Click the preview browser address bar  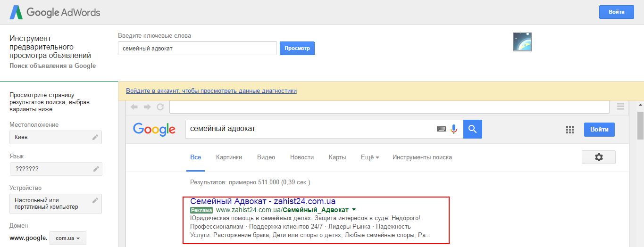point(389,107)
